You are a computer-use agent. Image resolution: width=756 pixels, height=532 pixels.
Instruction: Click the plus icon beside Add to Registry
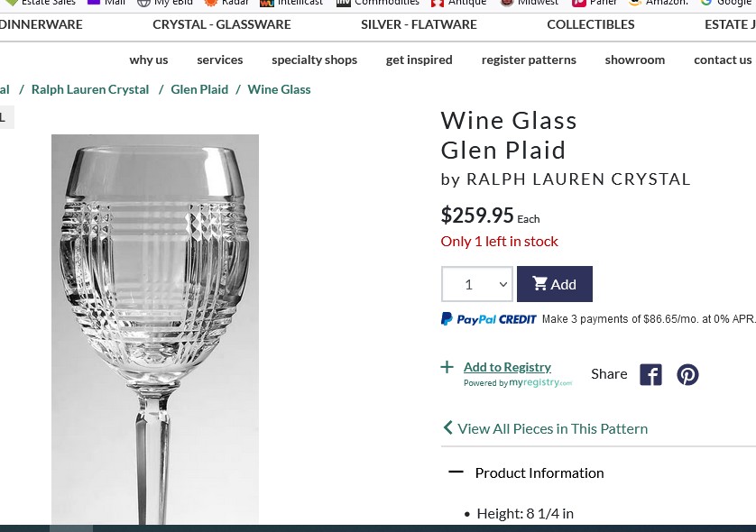tap(447, 367)
